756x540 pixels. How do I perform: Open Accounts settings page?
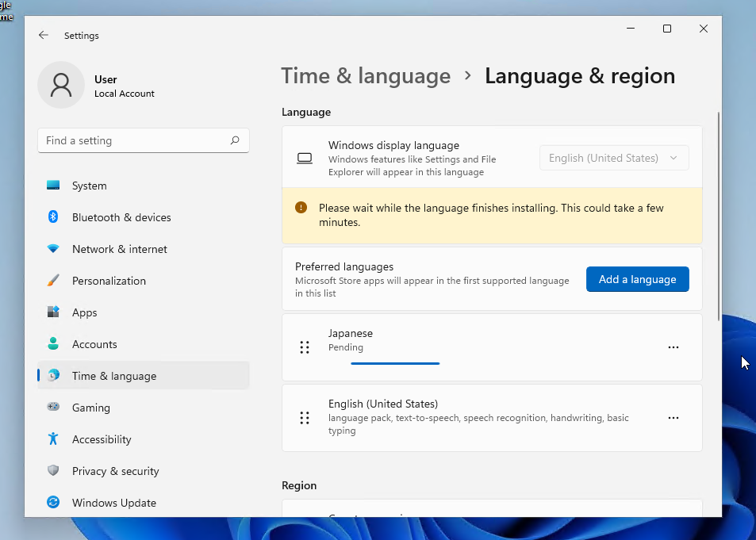coord(94,344)
